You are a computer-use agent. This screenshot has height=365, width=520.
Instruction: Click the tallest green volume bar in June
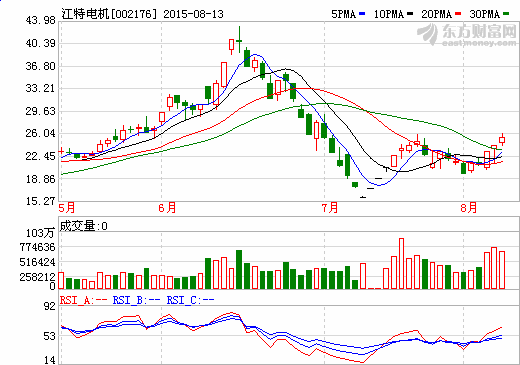pos(239,269)
